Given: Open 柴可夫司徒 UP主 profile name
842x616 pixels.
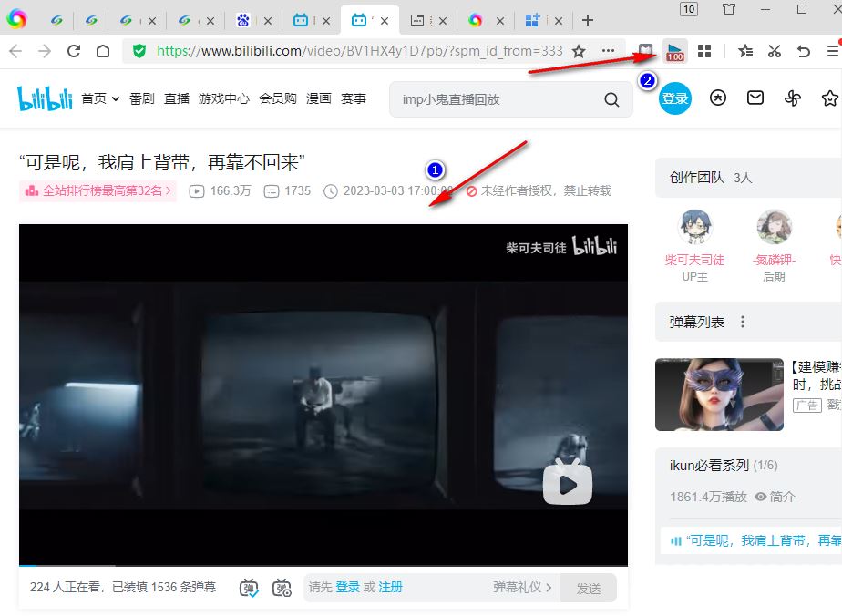Looking at the screenshot, I should [x=694, y=260].
